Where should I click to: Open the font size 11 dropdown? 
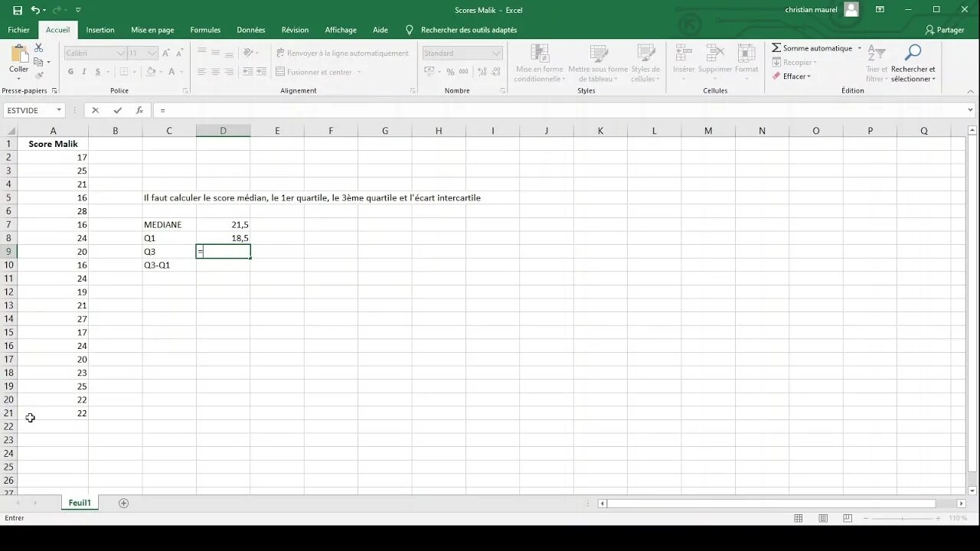[x=152, y=53]
